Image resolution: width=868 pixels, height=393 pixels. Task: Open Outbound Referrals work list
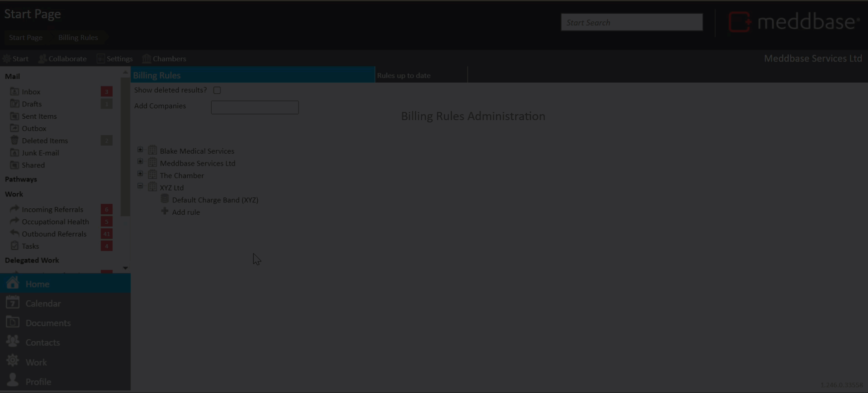[x=54, y=234]
